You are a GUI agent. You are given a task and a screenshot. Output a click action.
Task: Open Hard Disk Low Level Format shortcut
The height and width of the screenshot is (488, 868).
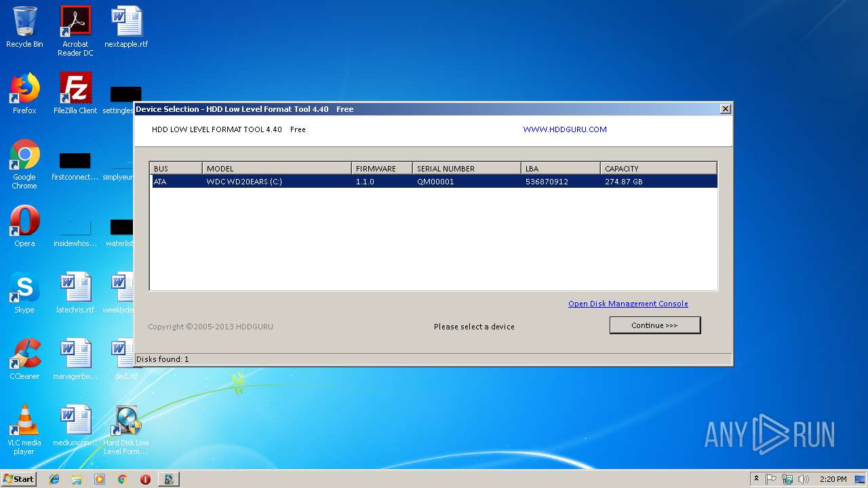pyautogui.click(x=126, y=430)
